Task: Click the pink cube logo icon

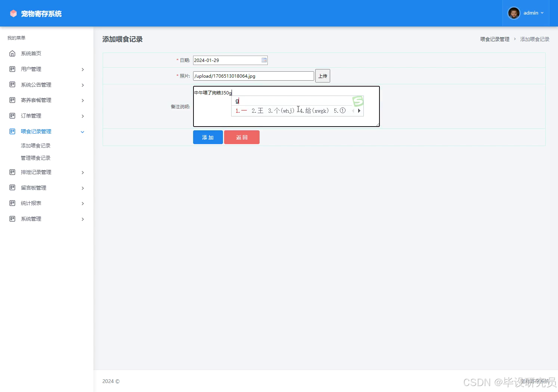Action: (x=13, y=13)
